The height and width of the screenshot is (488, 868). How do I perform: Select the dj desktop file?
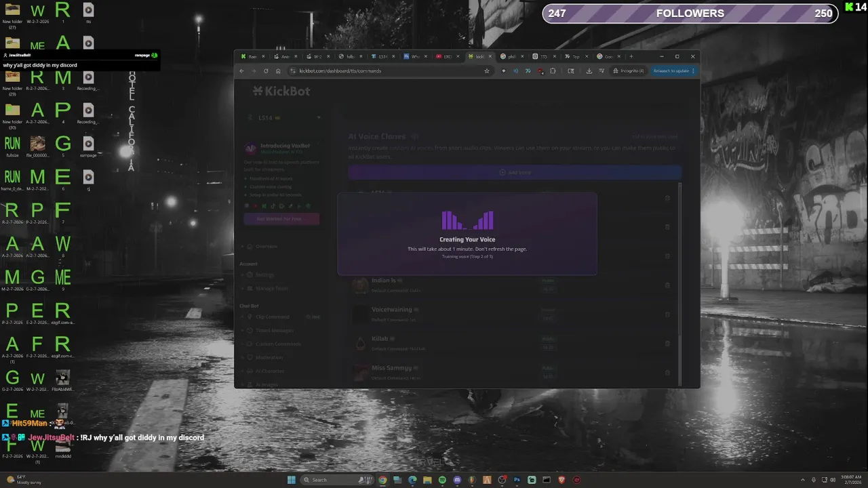[88, 180]
